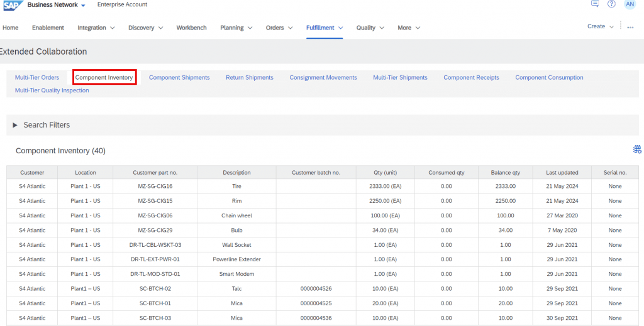
Task: Click the Balance qty column header
Action: (506, 173)
